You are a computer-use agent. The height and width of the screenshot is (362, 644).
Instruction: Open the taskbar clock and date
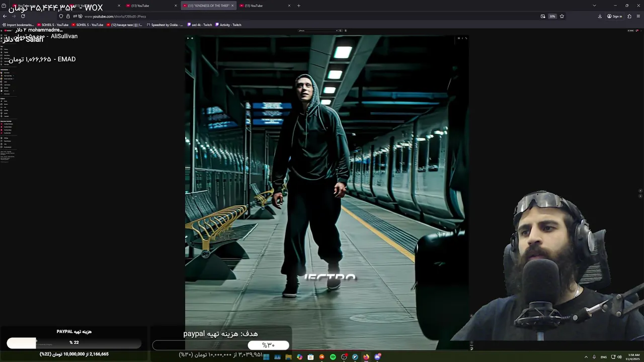click(633, 357)
